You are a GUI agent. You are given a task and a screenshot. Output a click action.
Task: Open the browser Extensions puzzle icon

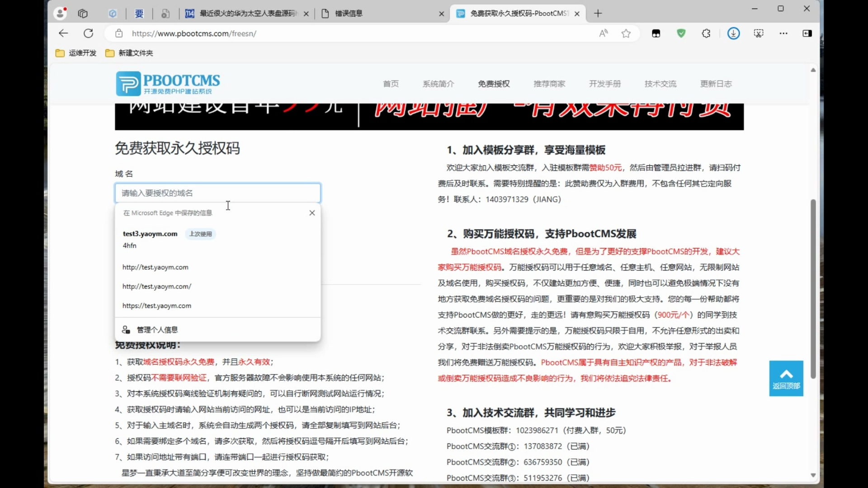707,33
